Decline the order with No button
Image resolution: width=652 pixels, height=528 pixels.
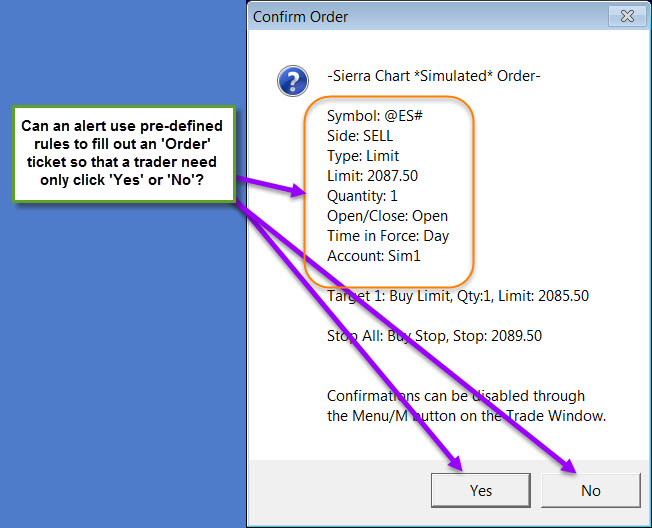(x=590, y=490)
